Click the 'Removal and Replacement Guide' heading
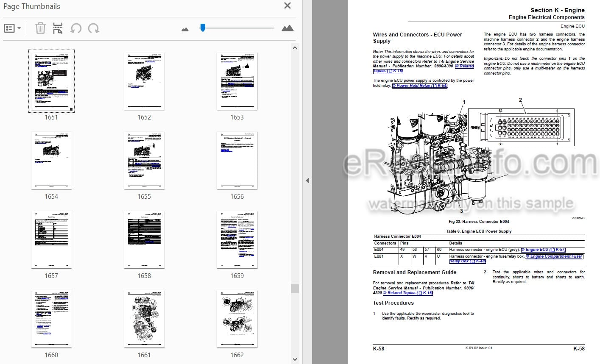Viewport: 600px width, 364px height. pyautogui.click(x=415, y=272)
